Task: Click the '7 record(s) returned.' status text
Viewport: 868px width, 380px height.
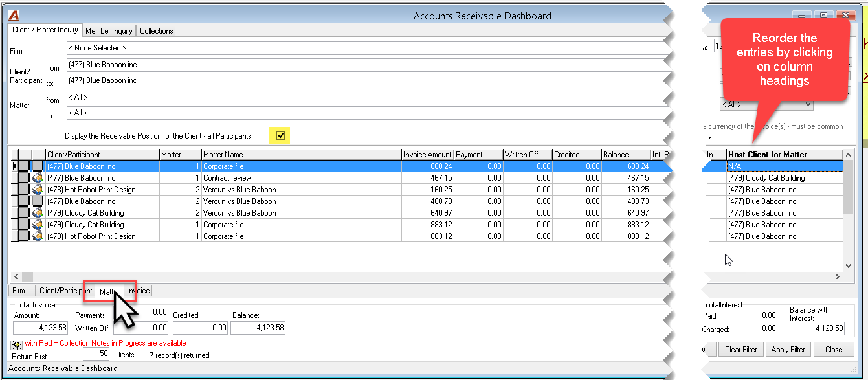Action: click(x=180, y=355)
